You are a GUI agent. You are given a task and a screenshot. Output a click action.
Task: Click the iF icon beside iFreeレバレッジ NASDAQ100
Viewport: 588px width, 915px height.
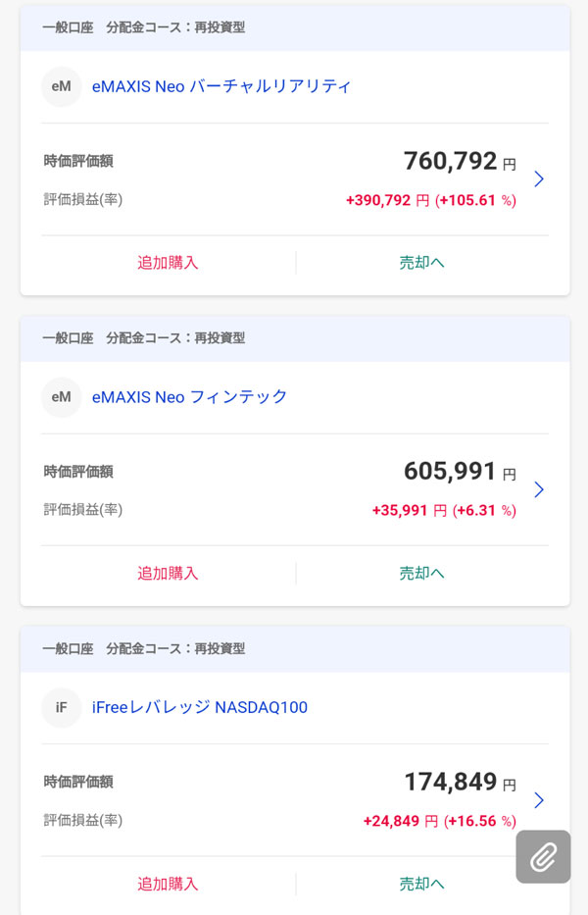pyautogui.click(x=62, y=707)
